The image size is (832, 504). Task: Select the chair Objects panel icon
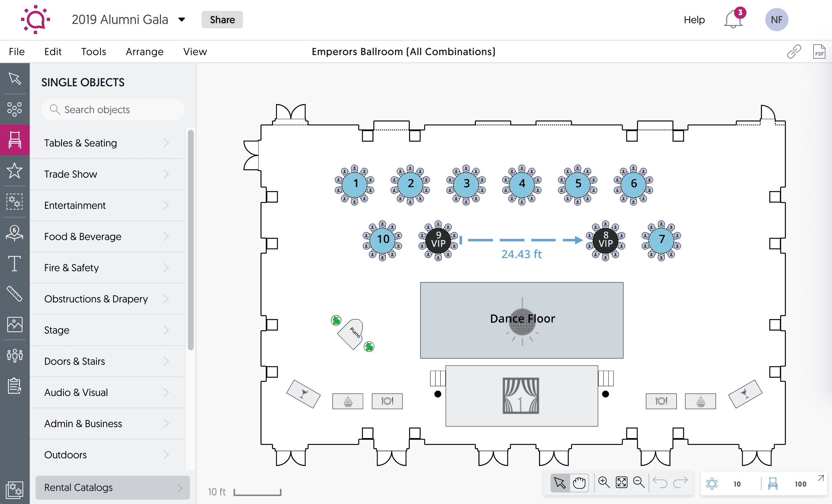click(x=15, y=140)
